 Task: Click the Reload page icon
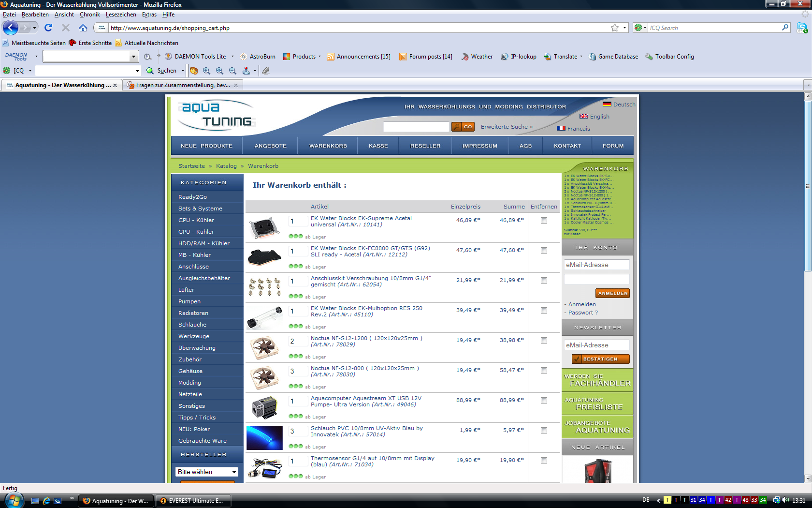click(48, 28)
